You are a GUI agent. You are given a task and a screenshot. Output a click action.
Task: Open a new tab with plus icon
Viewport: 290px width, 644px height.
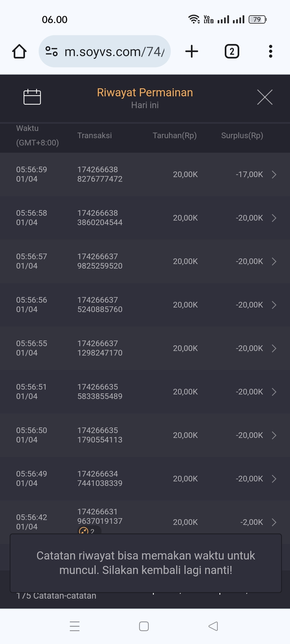tap(192, 51)
